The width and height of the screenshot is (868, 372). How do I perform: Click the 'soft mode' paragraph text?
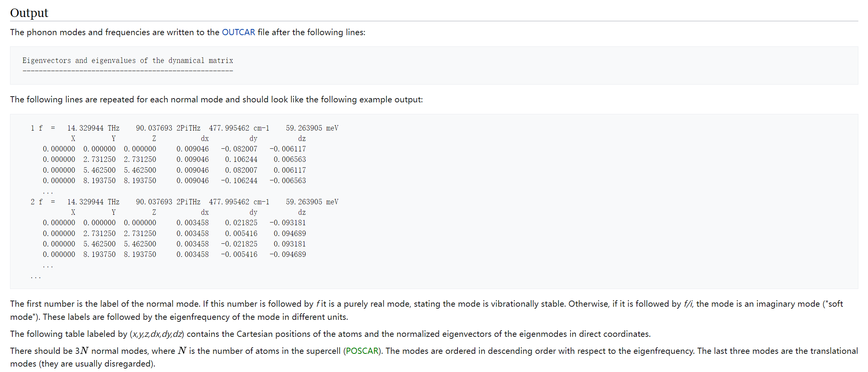coord(426,310)
